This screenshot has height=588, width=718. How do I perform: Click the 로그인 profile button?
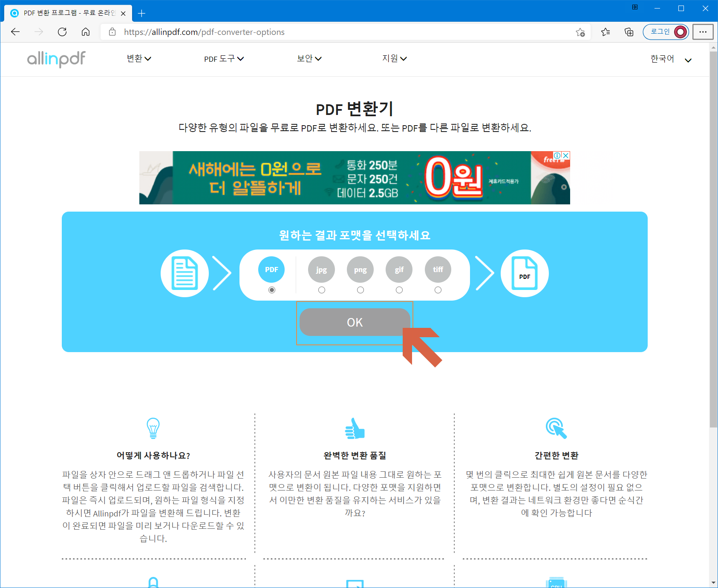[666, 32]
